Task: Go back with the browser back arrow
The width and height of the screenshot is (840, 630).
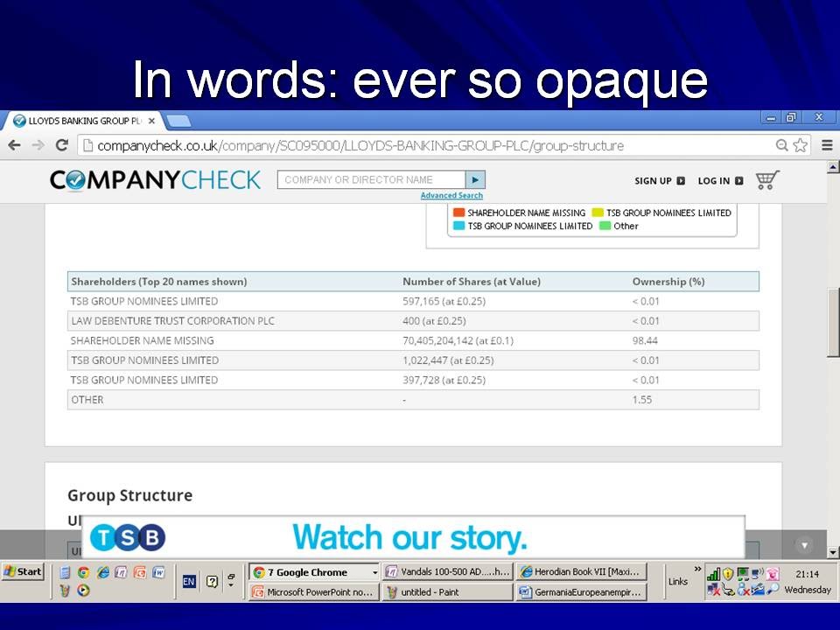Action: (15, 145)
